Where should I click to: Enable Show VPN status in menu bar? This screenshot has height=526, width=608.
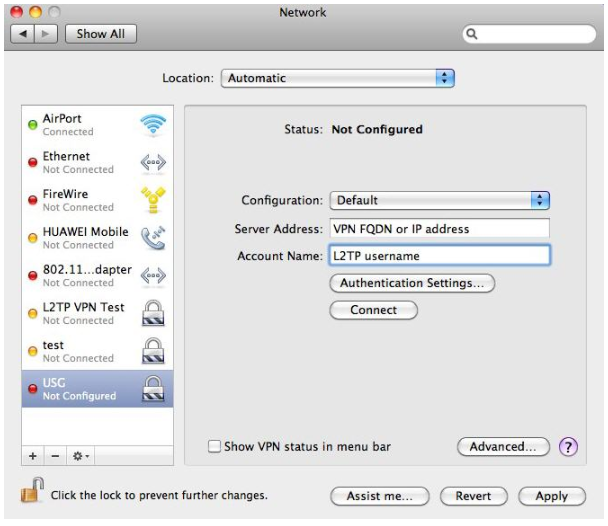[x=214, y=447]
